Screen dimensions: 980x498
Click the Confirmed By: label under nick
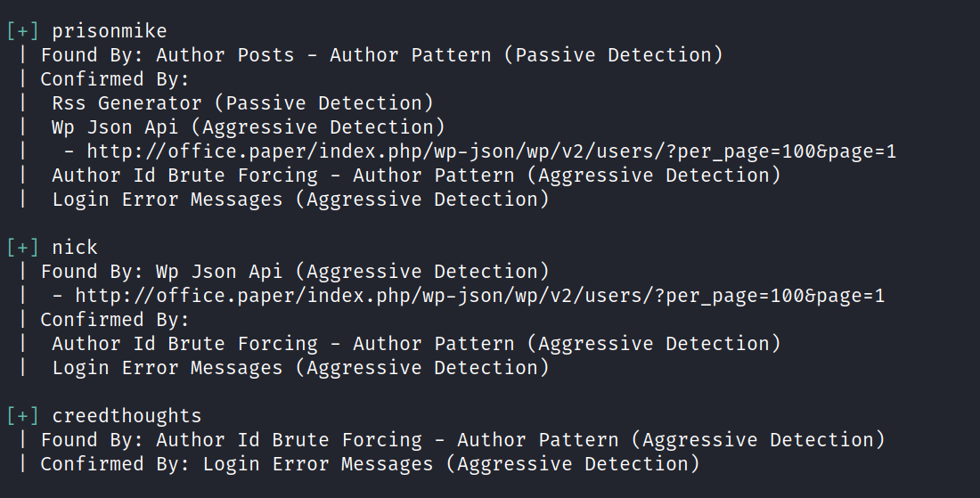[115, 320]
